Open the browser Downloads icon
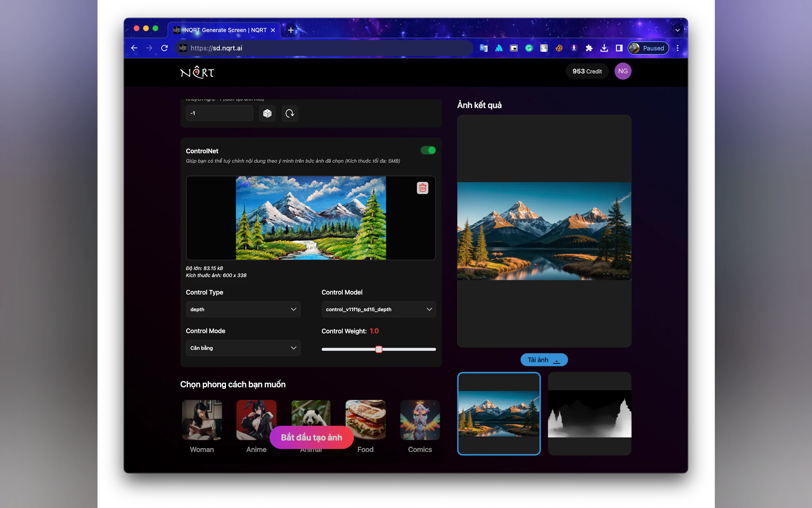This screenshot has height=508, width=812. point(604,48)
